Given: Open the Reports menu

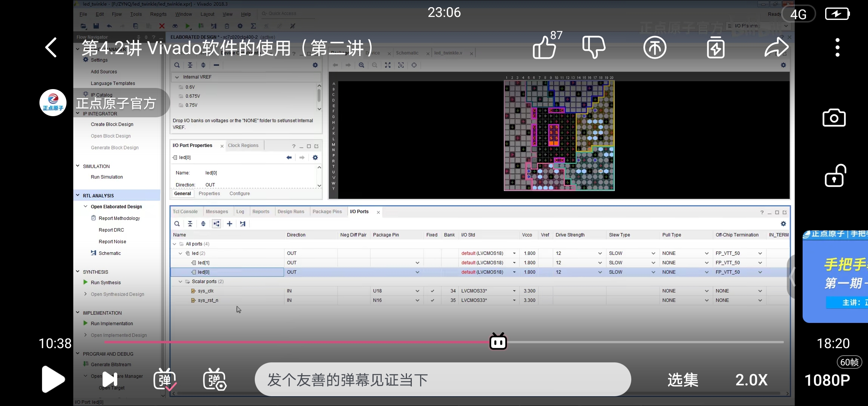Looking at the screenshot, I should coord(158,14).
